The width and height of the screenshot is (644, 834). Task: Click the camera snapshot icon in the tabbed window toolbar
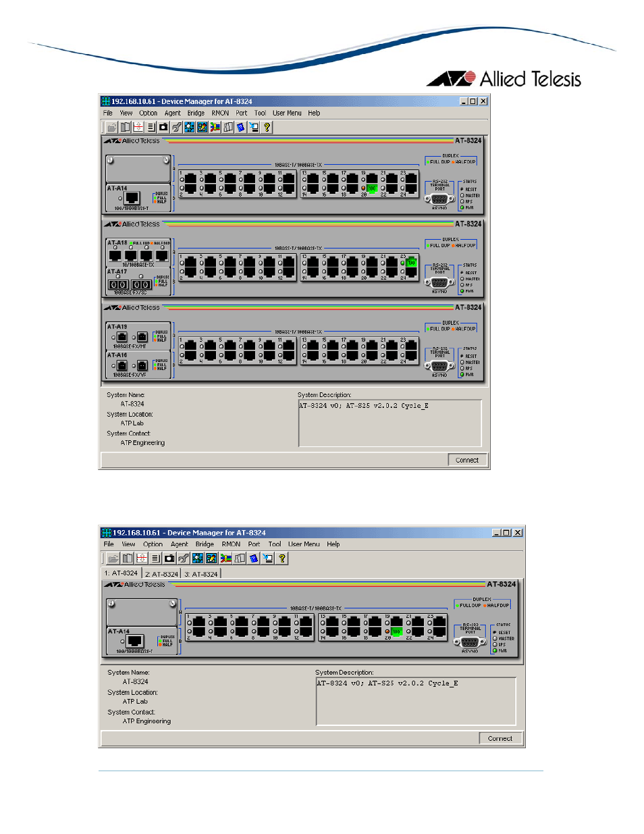click(169, 558)
